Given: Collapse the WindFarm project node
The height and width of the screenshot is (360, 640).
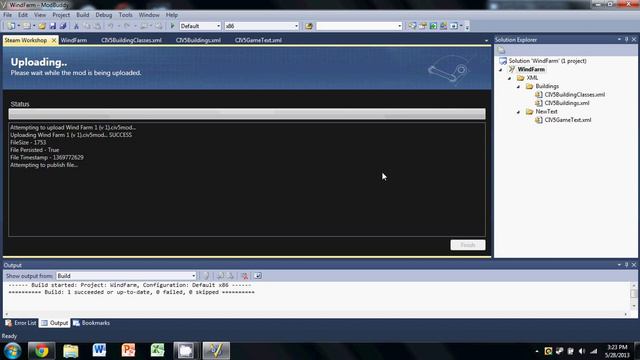Looking at the screenshot, I should tap(500, 70).
